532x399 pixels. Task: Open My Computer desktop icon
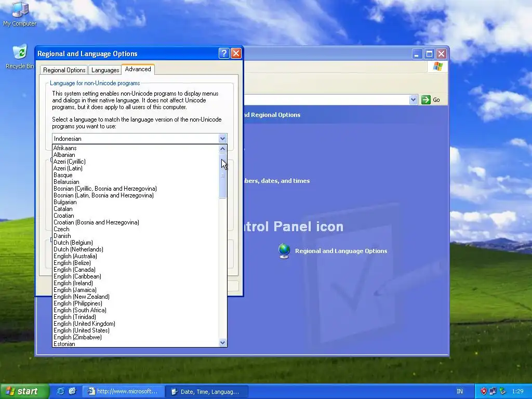[x=20, y=14]
